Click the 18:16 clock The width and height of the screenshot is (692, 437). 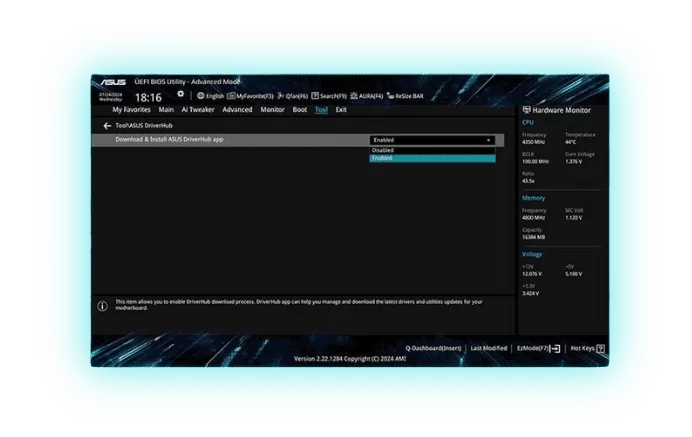point(148,98)
